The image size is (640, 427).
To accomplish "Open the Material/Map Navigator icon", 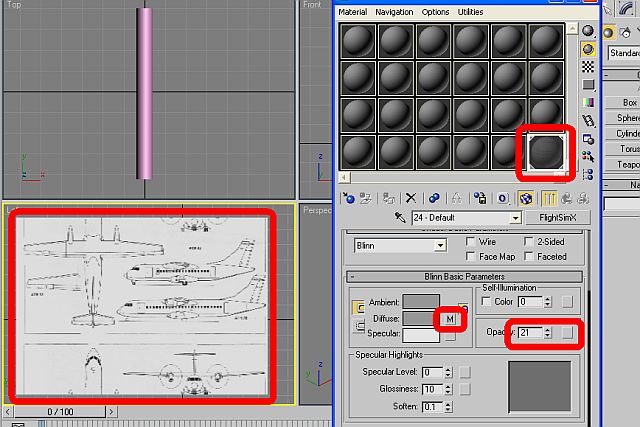I will 588,175.
